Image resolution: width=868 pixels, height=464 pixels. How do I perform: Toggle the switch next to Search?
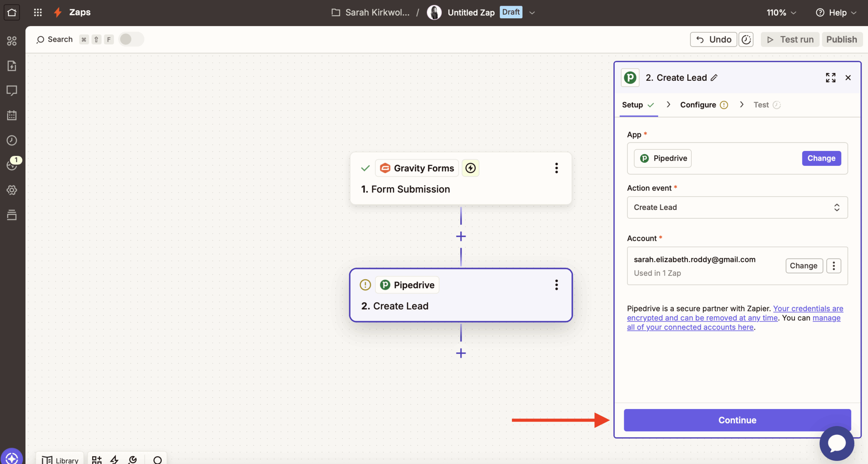tap(131, 39)
